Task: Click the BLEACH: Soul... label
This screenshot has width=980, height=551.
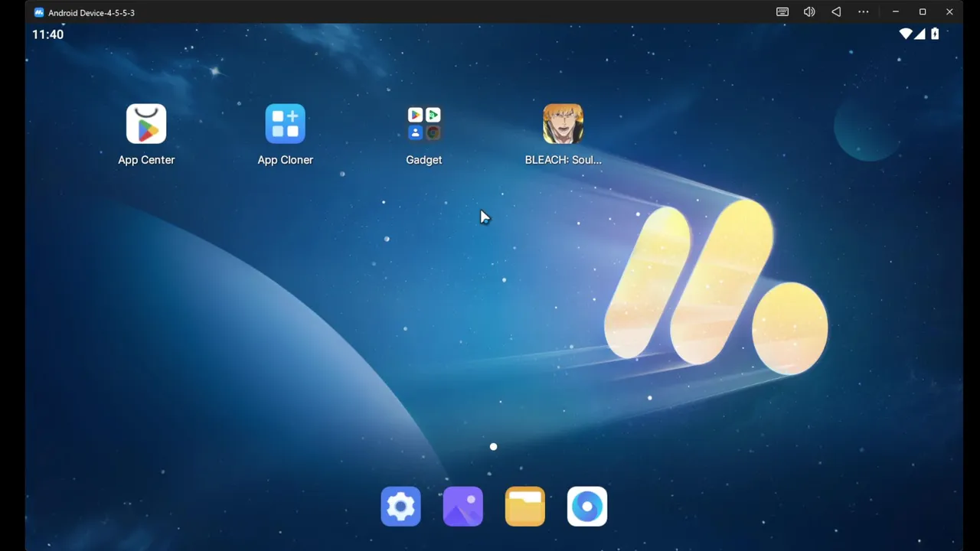Action: [563, 160]
